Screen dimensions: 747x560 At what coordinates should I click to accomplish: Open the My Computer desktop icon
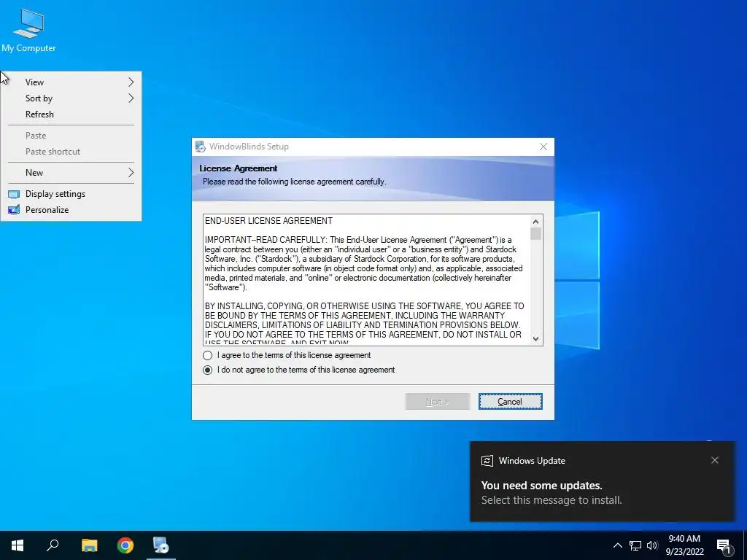point(28,30)
